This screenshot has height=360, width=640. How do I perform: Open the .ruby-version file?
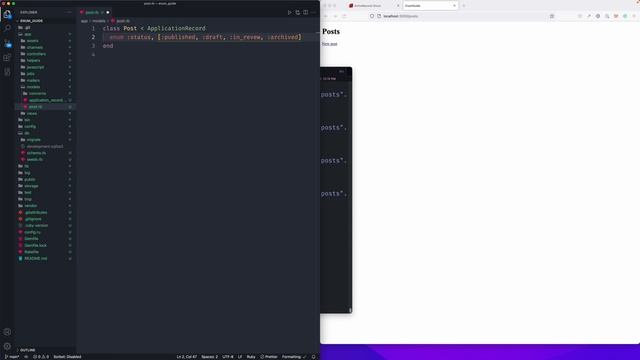(x=36, y=226)
